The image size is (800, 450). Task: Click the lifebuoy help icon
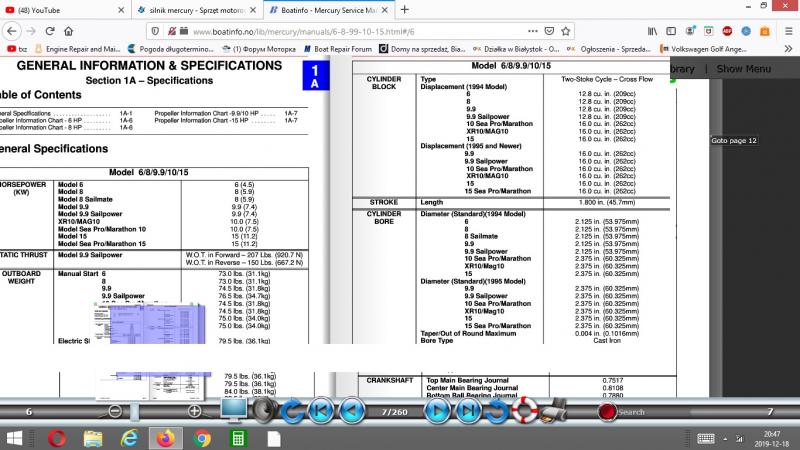tap(526, 410)
